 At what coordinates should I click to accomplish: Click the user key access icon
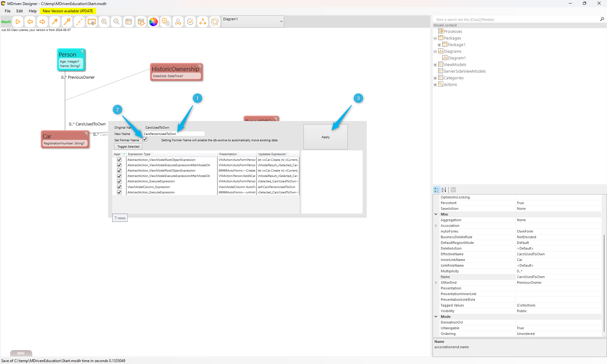(178, 22)
